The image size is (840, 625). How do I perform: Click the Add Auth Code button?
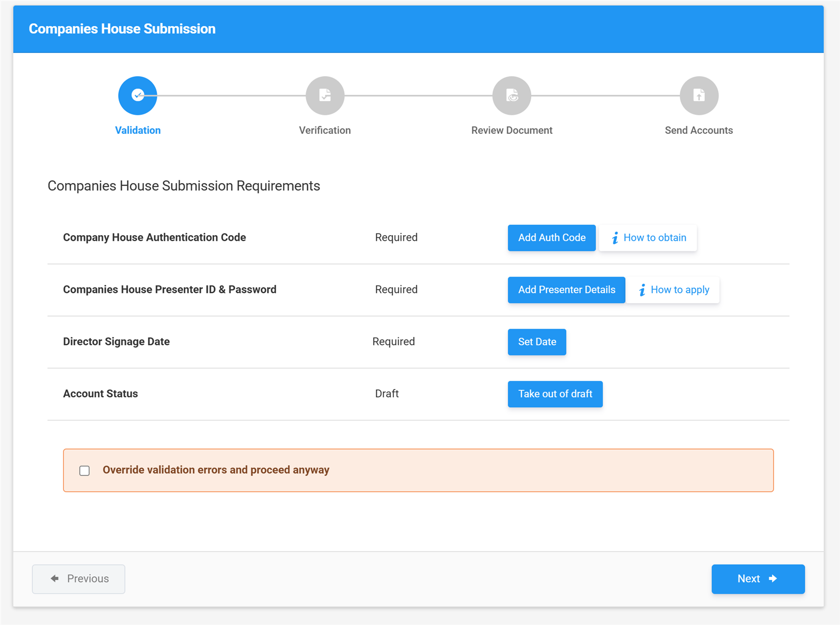(x=552, y=238)
